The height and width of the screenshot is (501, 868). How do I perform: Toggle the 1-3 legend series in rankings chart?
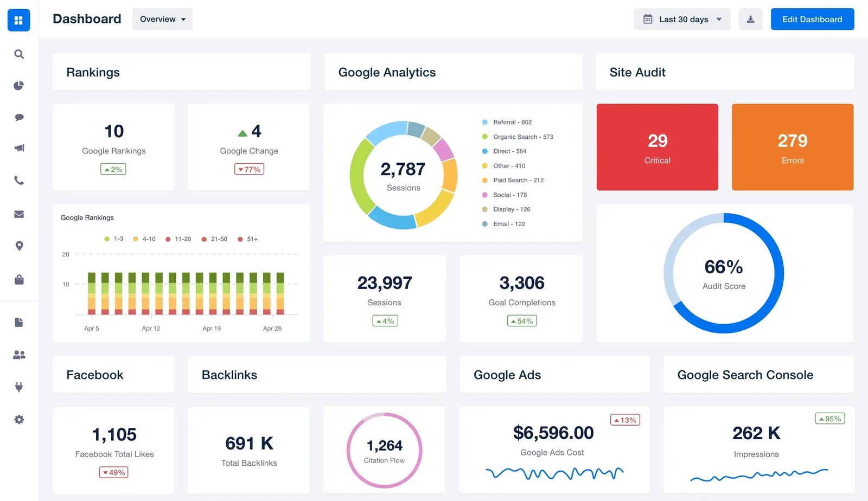114,239
